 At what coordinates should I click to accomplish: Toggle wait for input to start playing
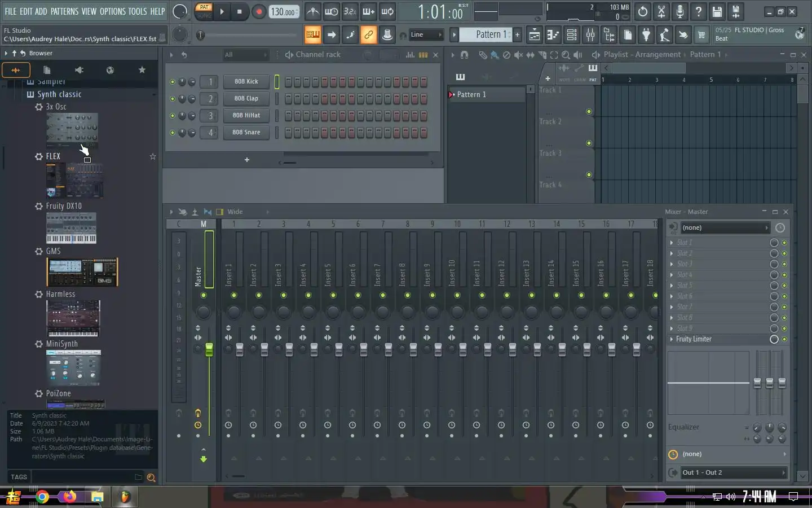[x=332, y=11]
